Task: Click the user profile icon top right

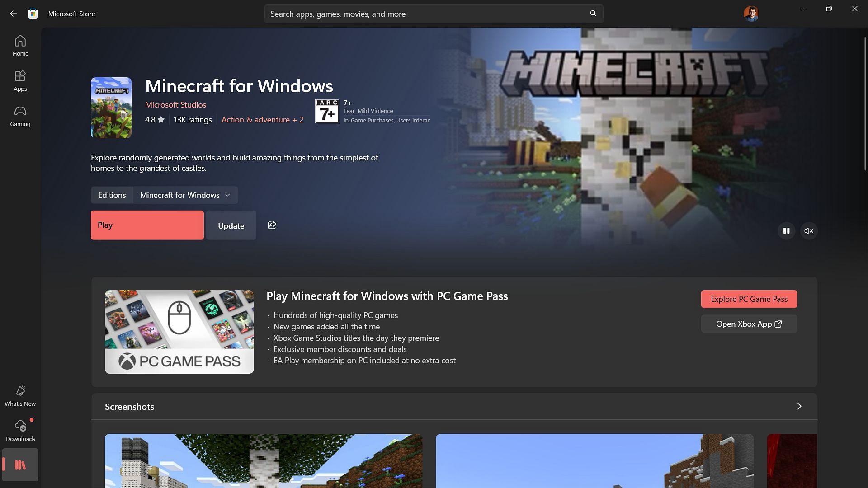Action: (x=751, y=13)
